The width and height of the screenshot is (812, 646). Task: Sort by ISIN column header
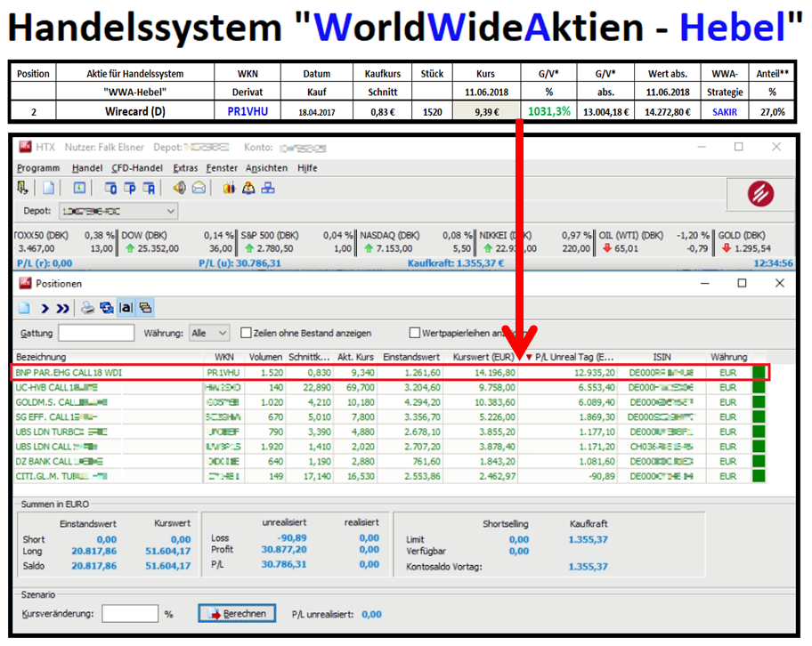662,357
